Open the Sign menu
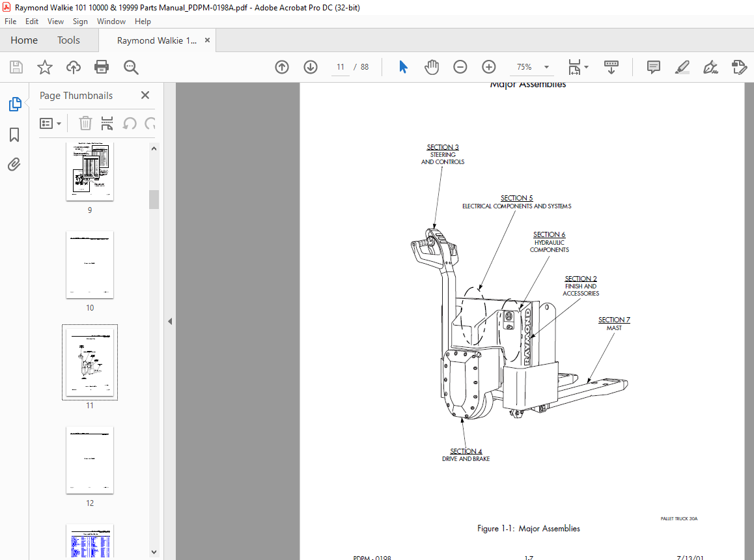Image resolution: width=754 pixels, height=560 pixels. [80, 21]
